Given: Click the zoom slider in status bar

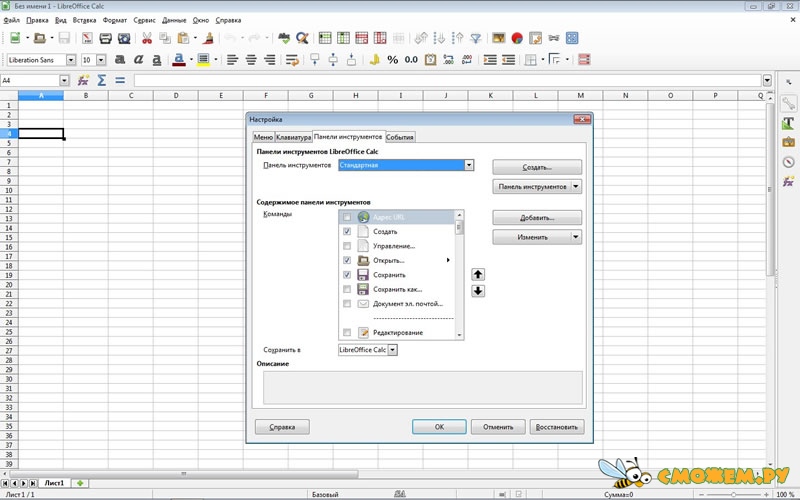Looking at the screenshot, I should coord(734,494).
